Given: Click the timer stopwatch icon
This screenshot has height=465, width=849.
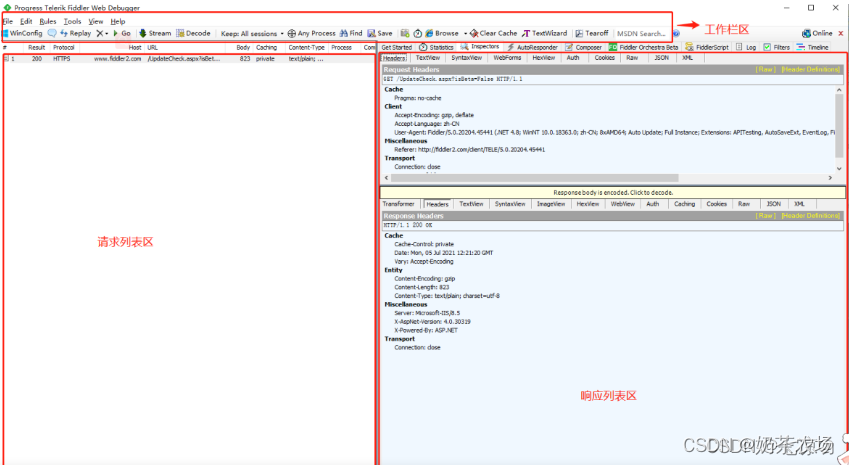Looking at the screenshot, I should [x=417, y=33].
